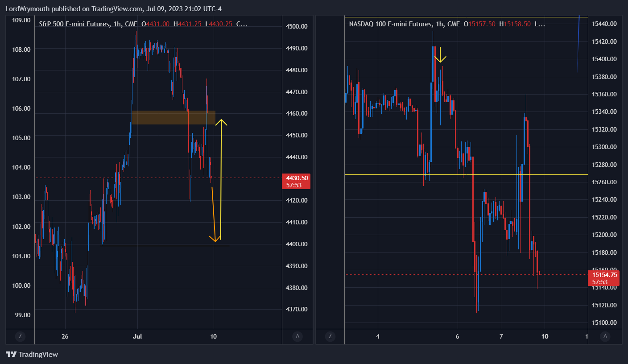Click the 4370.00 price axis label
Screen dimensions: 628x364
[297, 309]
